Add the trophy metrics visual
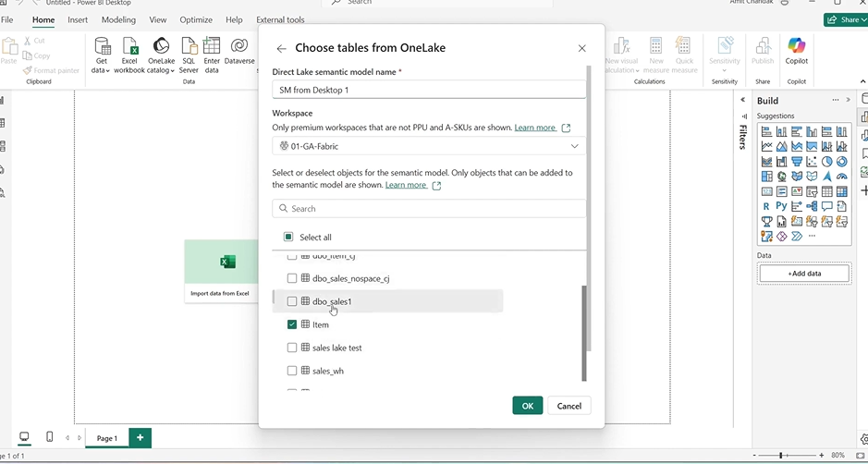Viewport: 868px width, 464px height. point(766,222)
